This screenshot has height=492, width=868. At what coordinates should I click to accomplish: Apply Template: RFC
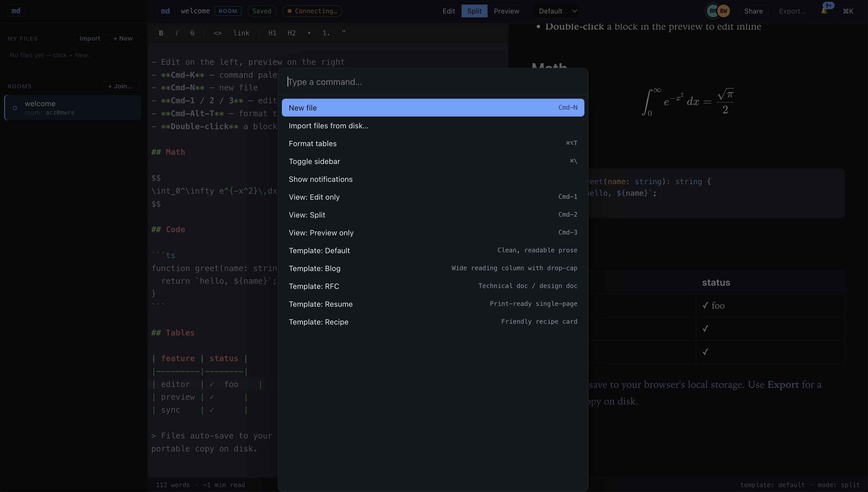click(433, 286)
